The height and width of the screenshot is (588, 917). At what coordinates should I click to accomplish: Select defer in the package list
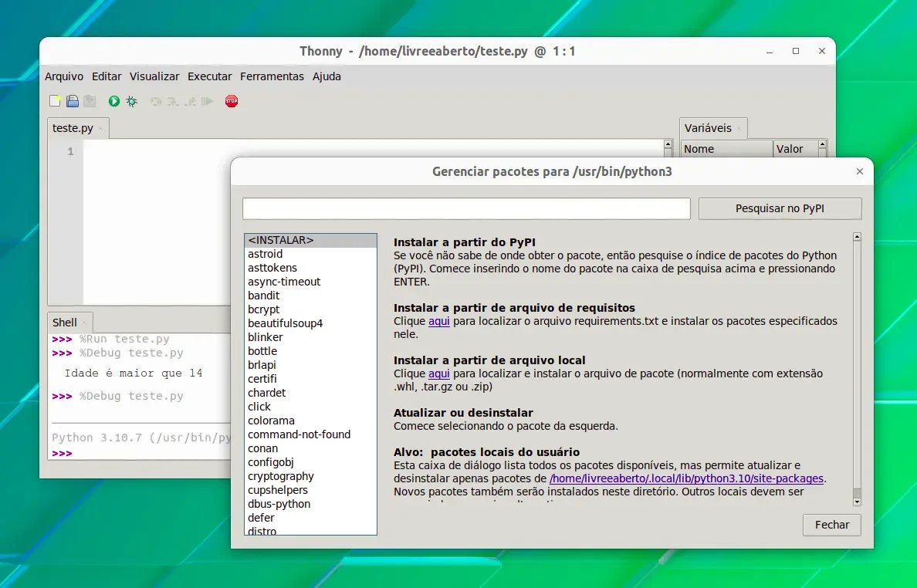(x=310, y=518)
